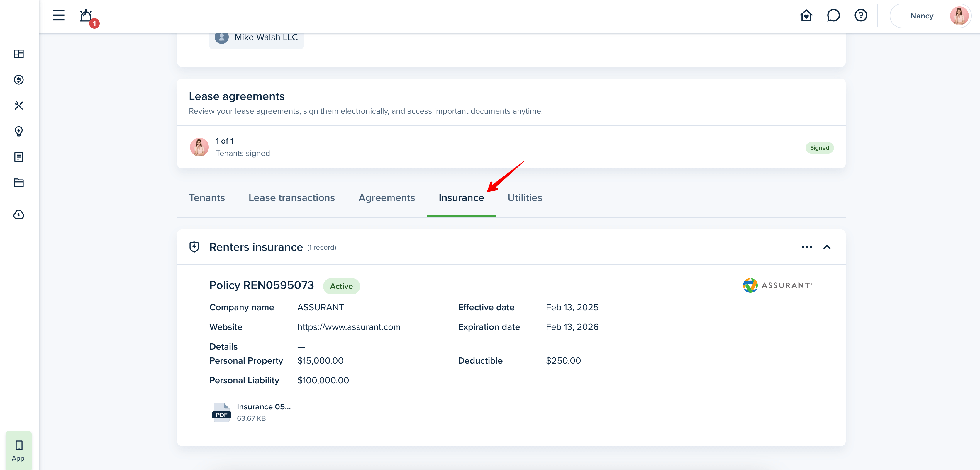
Task: Click the $250.00 deductible value
Action: [x=563, y=360]
